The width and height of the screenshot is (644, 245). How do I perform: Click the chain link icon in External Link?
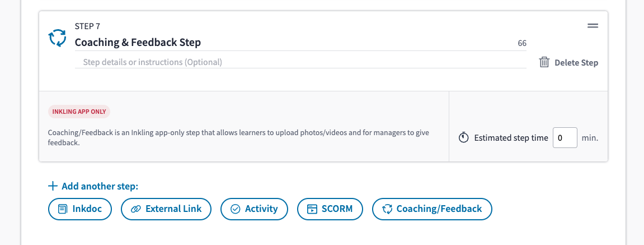[x=135, y=209]
